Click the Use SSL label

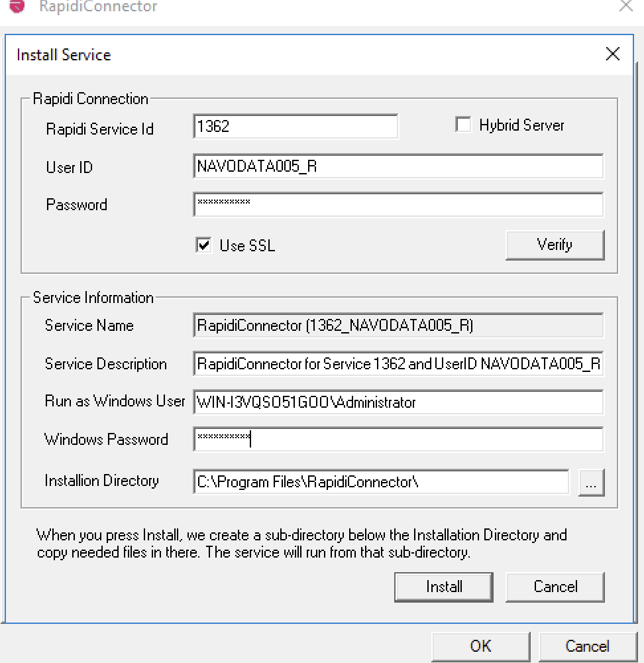tap(247, 246)
